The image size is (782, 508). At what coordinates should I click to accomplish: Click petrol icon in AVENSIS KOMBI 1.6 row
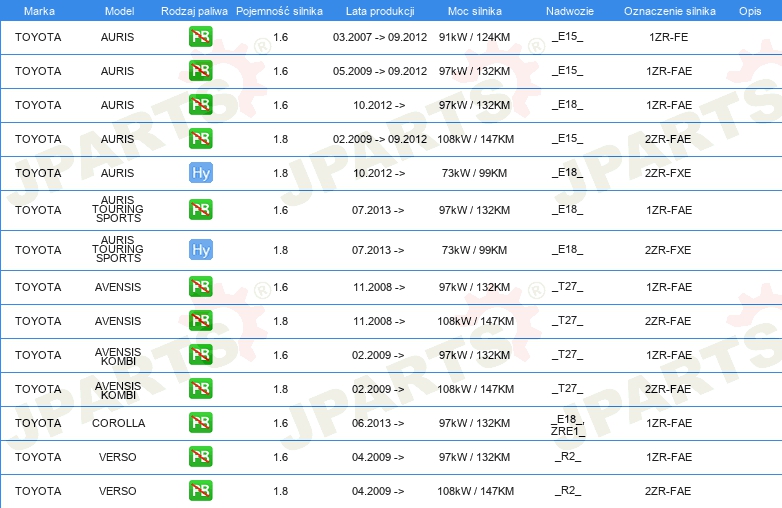tap(200, 354)
